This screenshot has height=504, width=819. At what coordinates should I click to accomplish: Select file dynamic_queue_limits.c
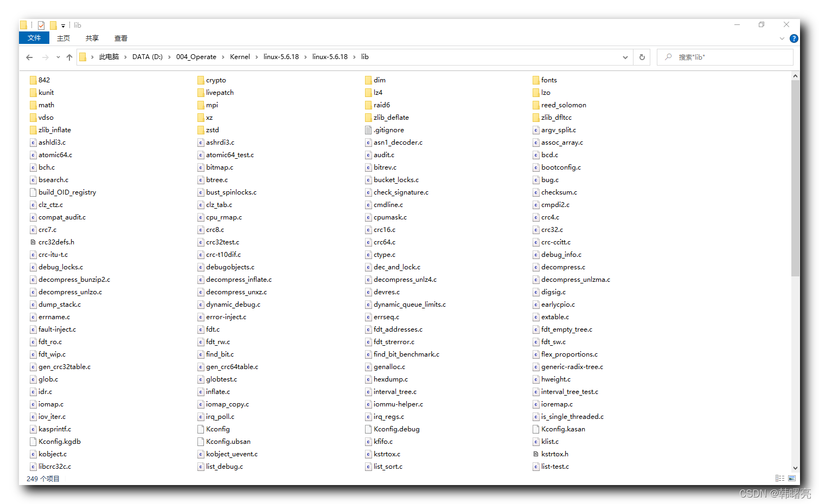[x=409, y=305]
